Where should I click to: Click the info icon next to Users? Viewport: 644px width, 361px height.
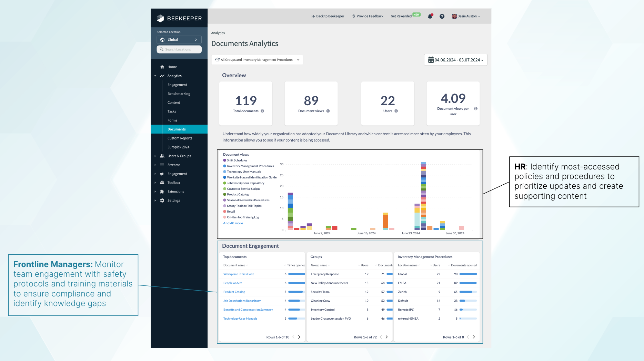tap(396, 111)
